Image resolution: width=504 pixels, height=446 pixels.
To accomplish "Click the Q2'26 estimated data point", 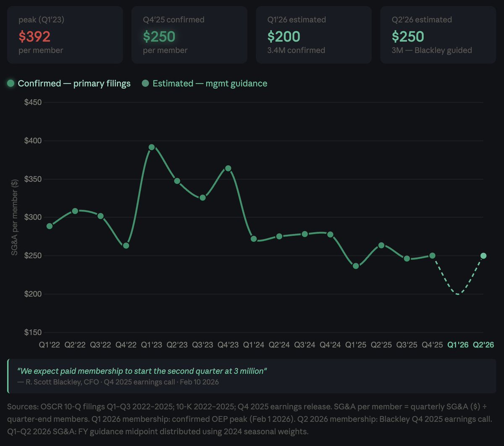I will 483,256.
